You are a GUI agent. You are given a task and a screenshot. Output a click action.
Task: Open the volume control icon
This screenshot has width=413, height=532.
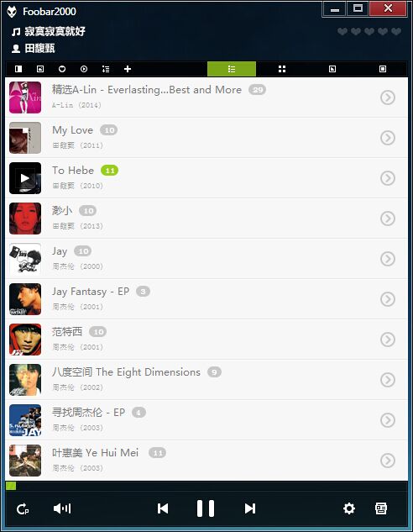pyautogui.click(x=62, y=508)
